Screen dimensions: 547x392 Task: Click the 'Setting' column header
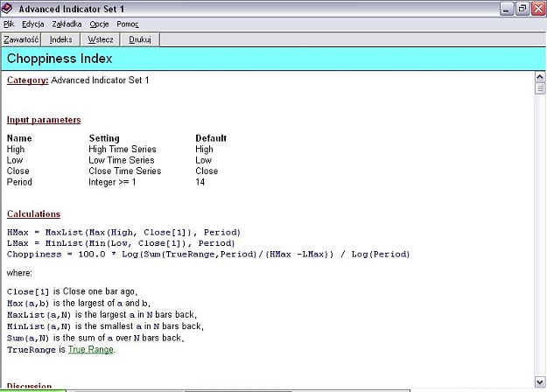click(x=104, y=138)
